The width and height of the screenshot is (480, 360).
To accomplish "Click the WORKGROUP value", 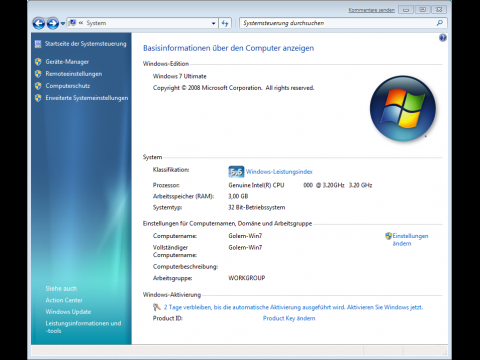I will [247, 278].
